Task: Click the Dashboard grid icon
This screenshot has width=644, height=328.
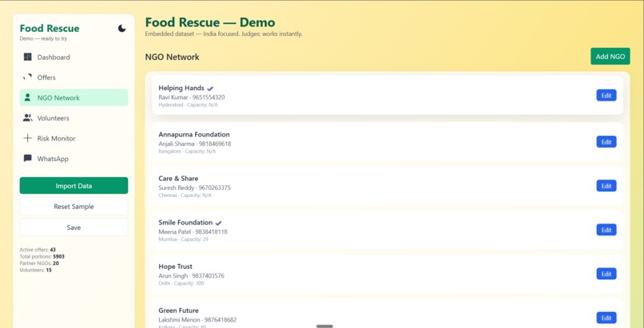Action: [27, 57]
